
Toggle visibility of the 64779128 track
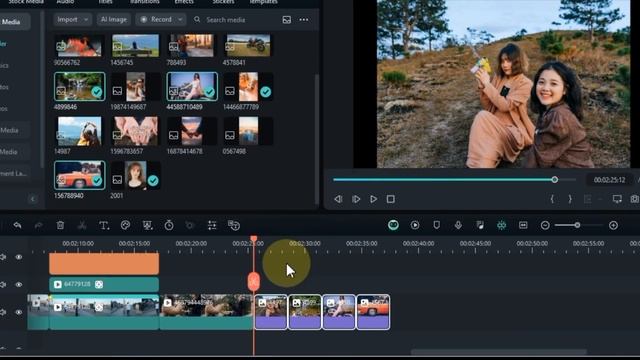click(x=19, y=284)
